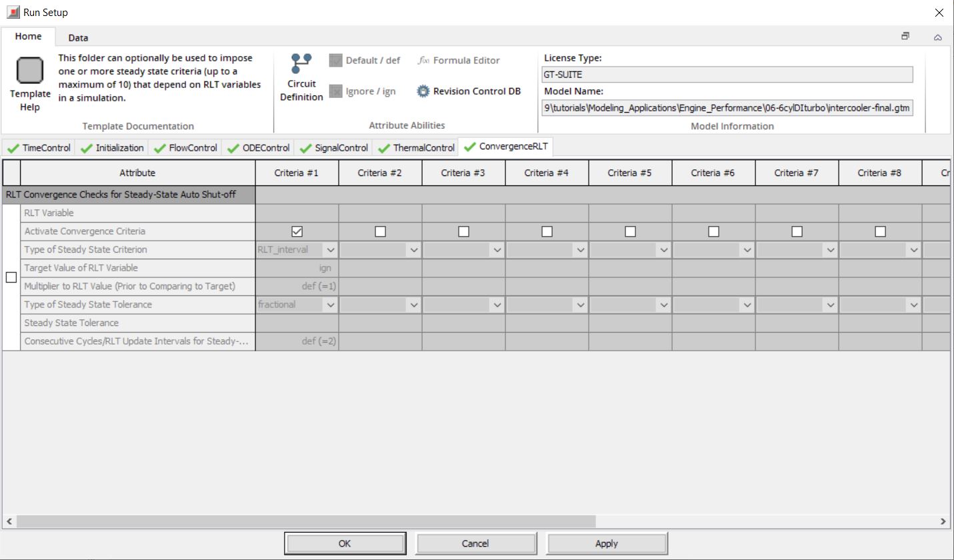Uncheck Activate Convergence Criteria for Criteria #1
Image resolution: width=954 pixels, height=560 pixels.
[296, 231]
